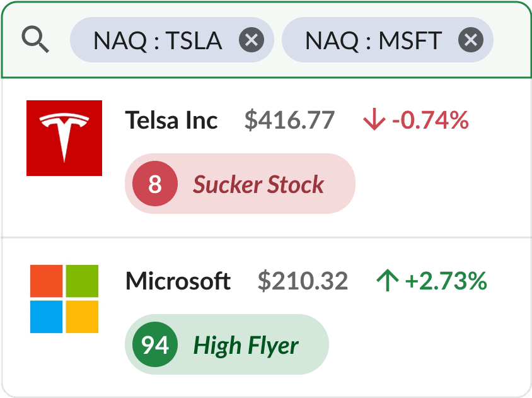532x398 pixels.
Task: Remove the NAQ : TSLA search chip
Action: pyautogui.click(x=251, y=40)
